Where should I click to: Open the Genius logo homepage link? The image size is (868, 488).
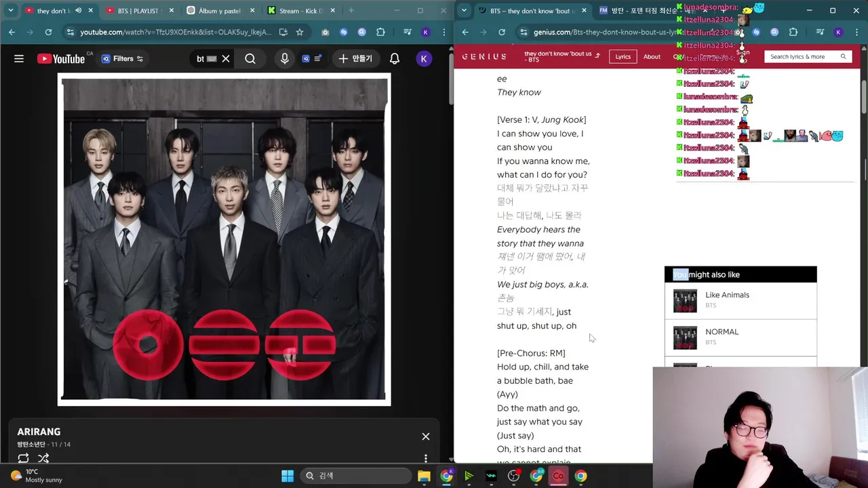484,56
